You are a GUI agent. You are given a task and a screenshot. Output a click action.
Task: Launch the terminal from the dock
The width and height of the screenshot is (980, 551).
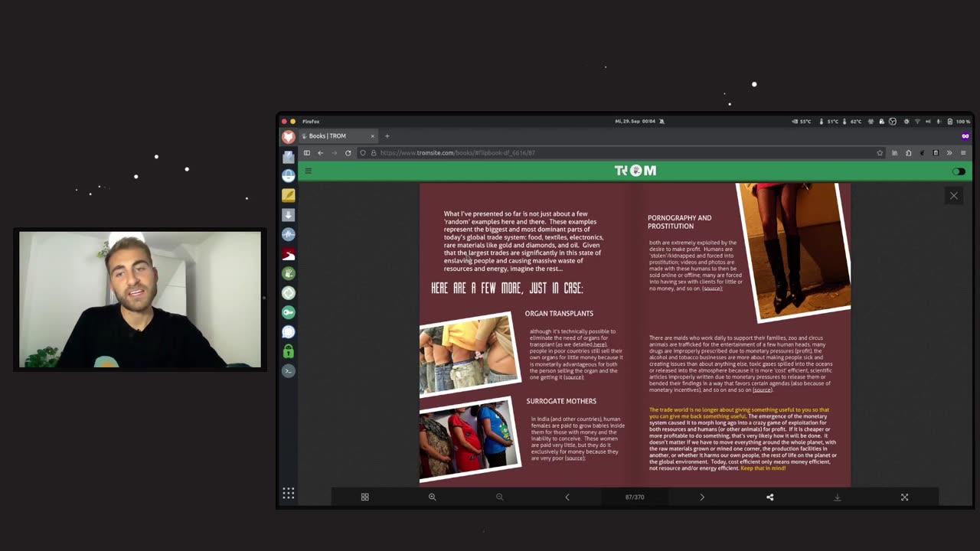pyautogui.click(x=289, y=371)
